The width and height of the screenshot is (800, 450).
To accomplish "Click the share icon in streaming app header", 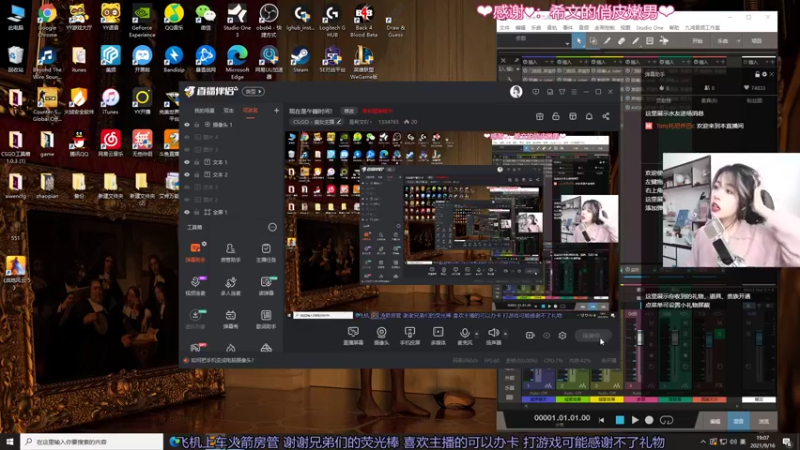I will coord(606,116).
